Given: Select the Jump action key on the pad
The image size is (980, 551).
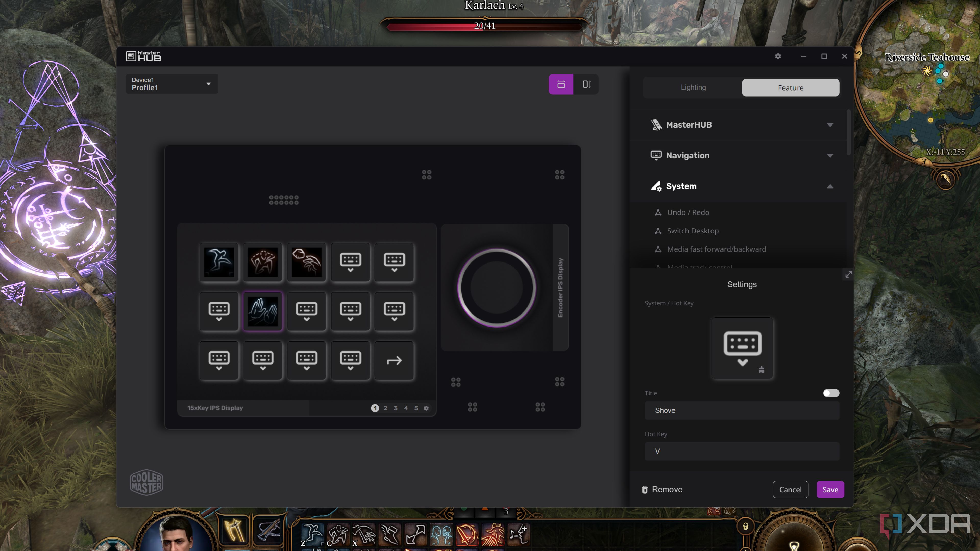Looking at the screenshot, I should (x=219, y=262).
